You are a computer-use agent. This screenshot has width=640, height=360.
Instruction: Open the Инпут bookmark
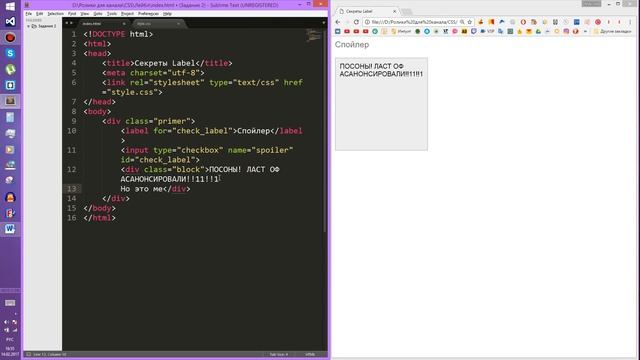[402, 31]
